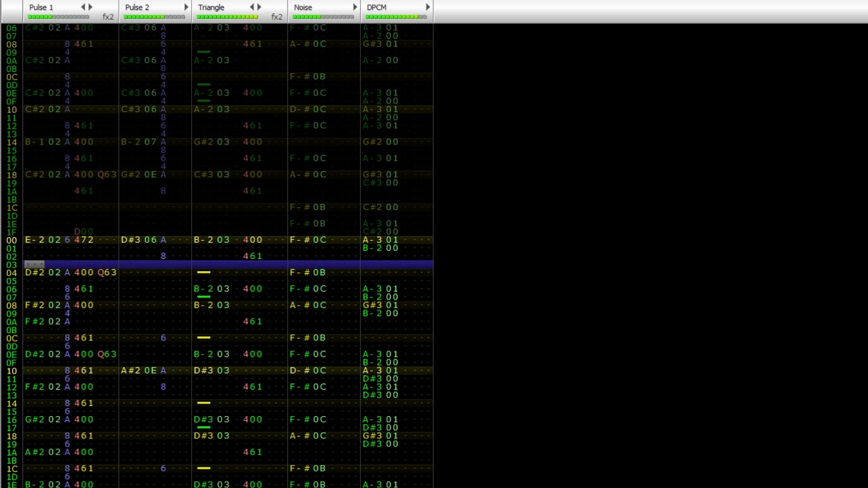Click the Triangle channel level meter

[x=228, y=17]
